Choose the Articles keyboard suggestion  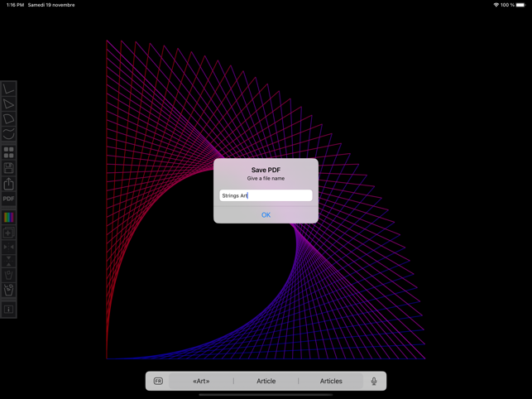(331, 381)
